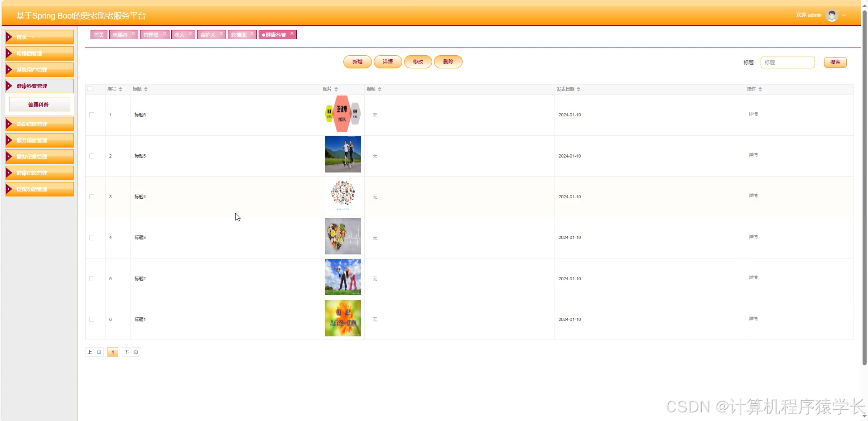Screen dimensions: 868x421
Task: Click the 搜索 button
Action: [x=835, y=62]
